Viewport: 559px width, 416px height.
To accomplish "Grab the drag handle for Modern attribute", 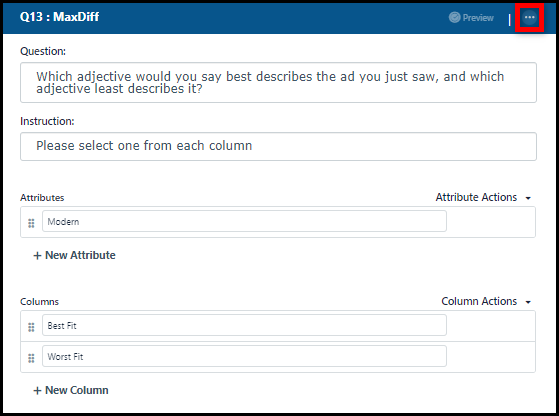I will click(x=31, y=223).
